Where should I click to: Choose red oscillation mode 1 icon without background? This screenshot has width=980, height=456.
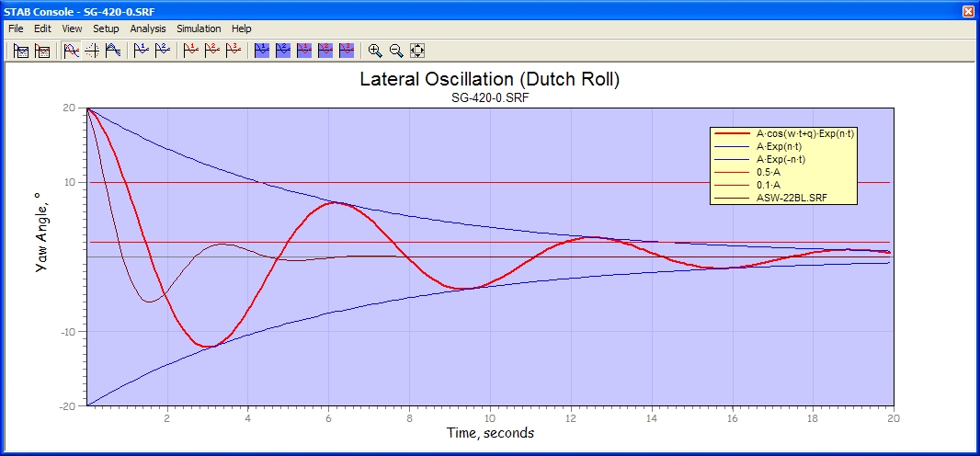(x=191, y=51)
